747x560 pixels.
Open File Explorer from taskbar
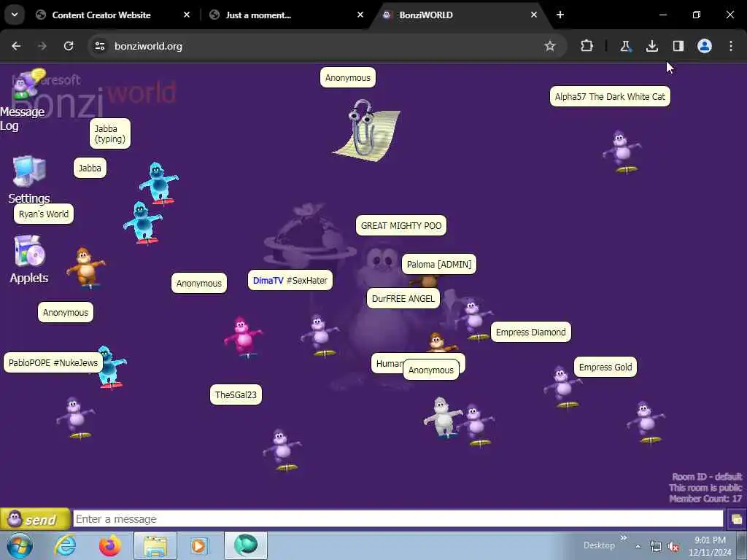tap(155, 545)
